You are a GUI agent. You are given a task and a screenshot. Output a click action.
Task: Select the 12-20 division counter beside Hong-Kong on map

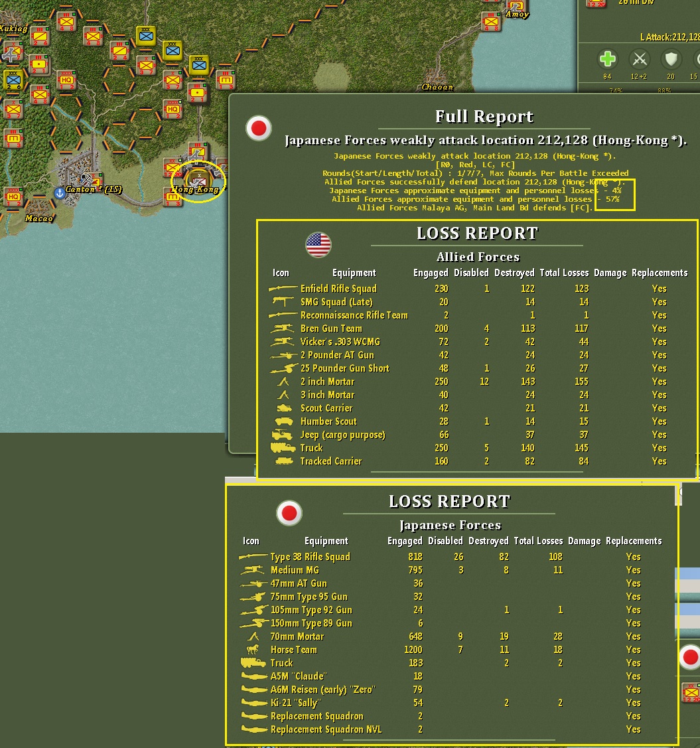[x=173, y=167]
